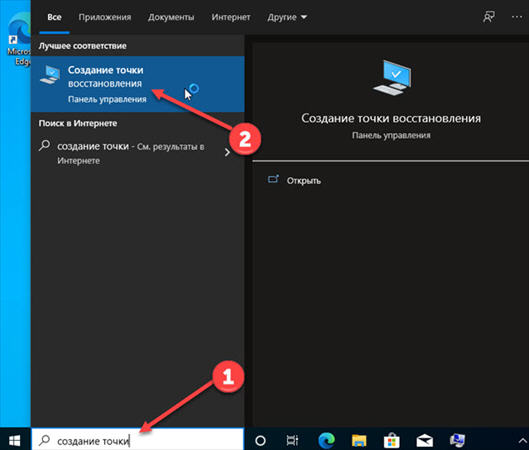Screen dimensions: 529x450
Task: Click the Поиск в Интернете heading
Action: (78, 123)
